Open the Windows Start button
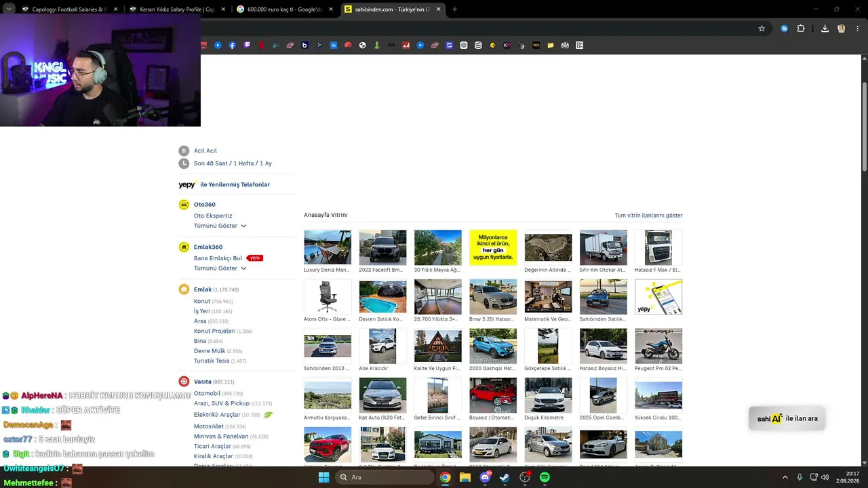The image size is (868, 488). (324, 477)
